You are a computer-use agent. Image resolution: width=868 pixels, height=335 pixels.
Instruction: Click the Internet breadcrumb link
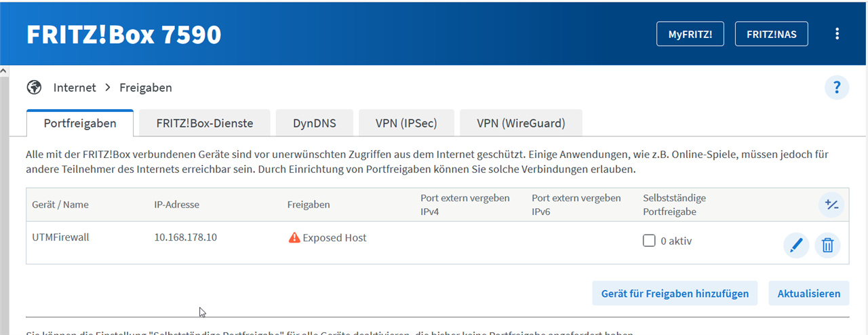pyautogui.click(x=75, y=87)
